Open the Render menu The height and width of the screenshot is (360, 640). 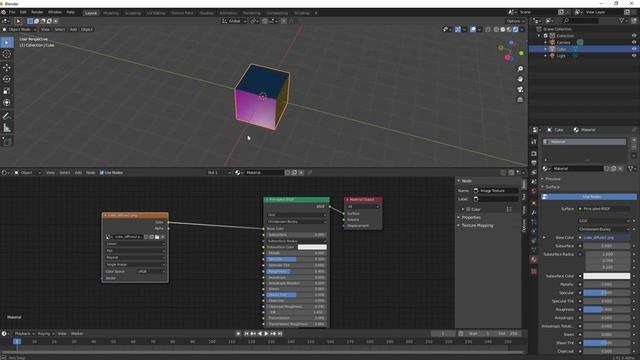[37, 13]
